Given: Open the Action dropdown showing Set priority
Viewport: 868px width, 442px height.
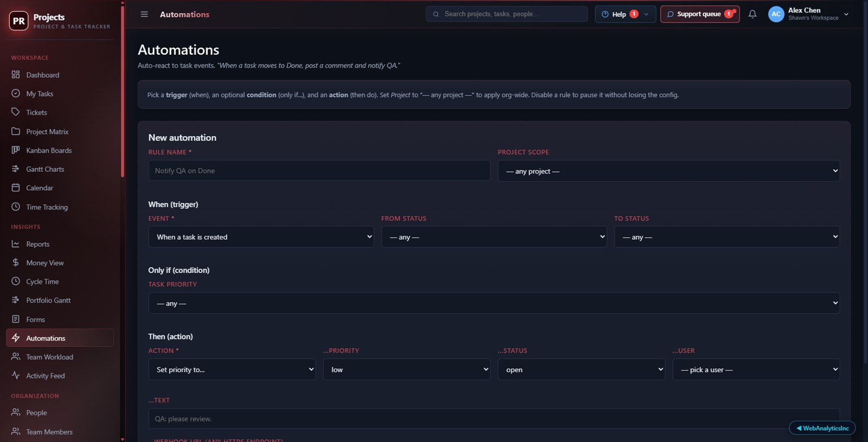Looking at the screenshot, I should tap(232, 369).
